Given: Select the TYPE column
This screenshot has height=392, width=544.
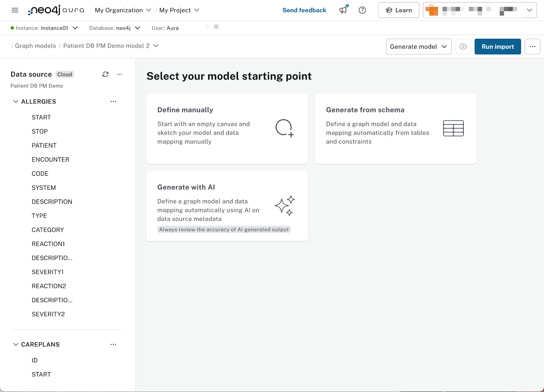Looking at the screenshot, I should [39, 216].
